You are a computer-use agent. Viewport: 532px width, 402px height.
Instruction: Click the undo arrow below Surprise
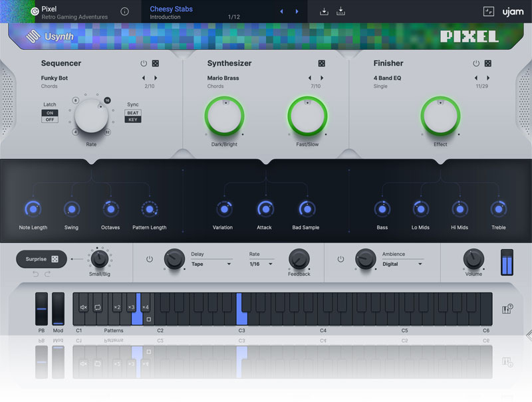[35, 274]
